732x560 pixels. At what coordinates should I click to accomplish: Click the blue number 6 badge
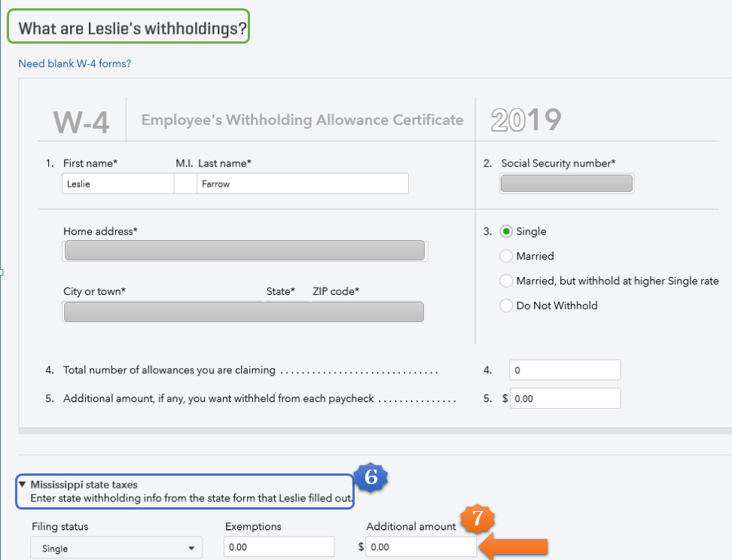click(x=371, y=477)
